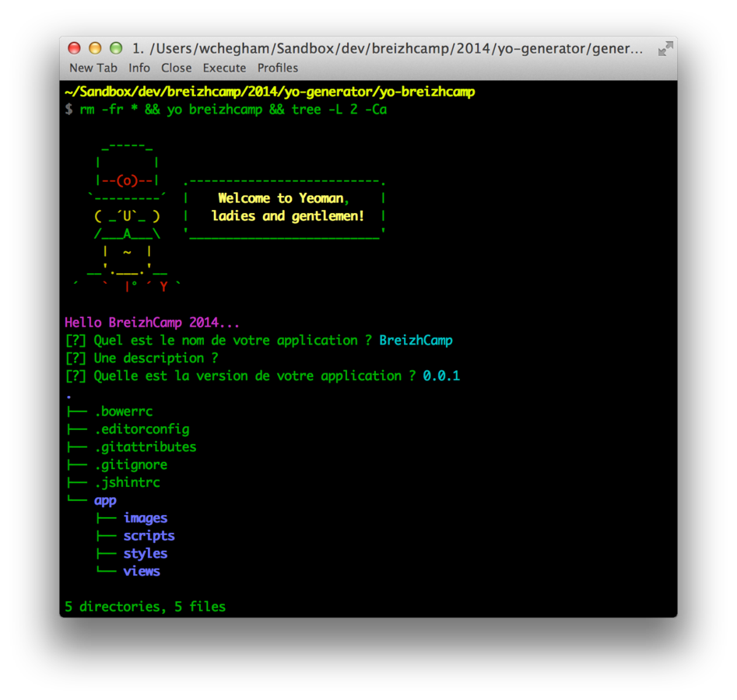Click the '.gitattributes' tree entry
This screenshot has height=700, width=737.
tap(146, 447)
